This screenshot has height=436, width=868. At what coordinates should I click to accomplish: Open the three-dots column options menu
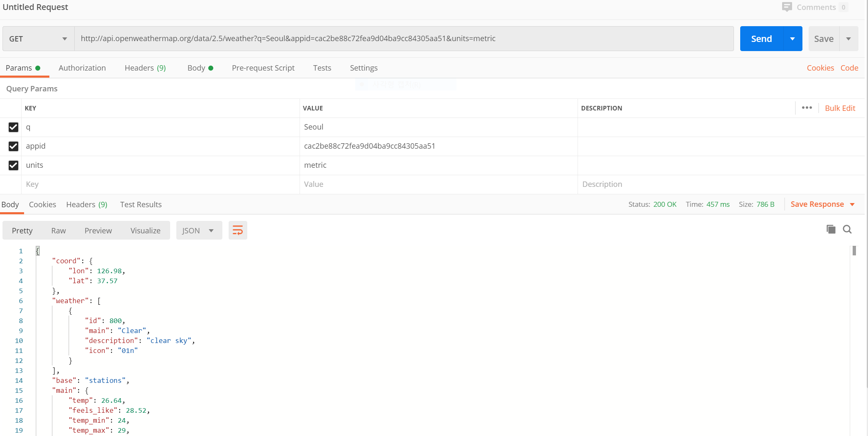coord(807,108)
